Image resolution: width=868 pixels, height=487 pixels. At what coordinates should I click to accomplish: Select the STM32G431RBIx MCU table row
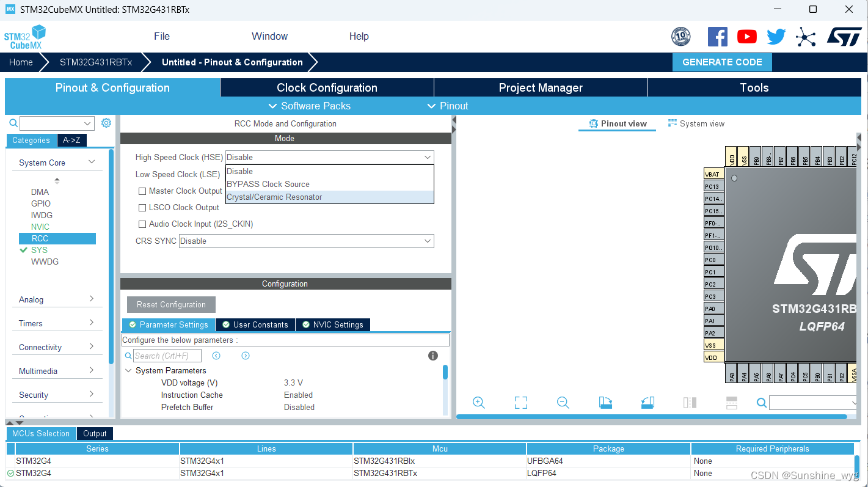[431, 461]
